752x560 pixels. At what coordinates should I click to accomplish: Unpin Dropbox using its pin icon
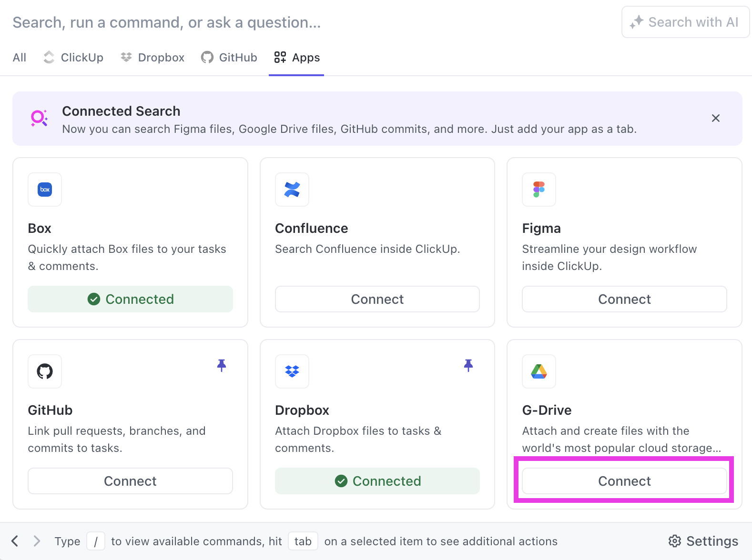[x=468, y=365]
